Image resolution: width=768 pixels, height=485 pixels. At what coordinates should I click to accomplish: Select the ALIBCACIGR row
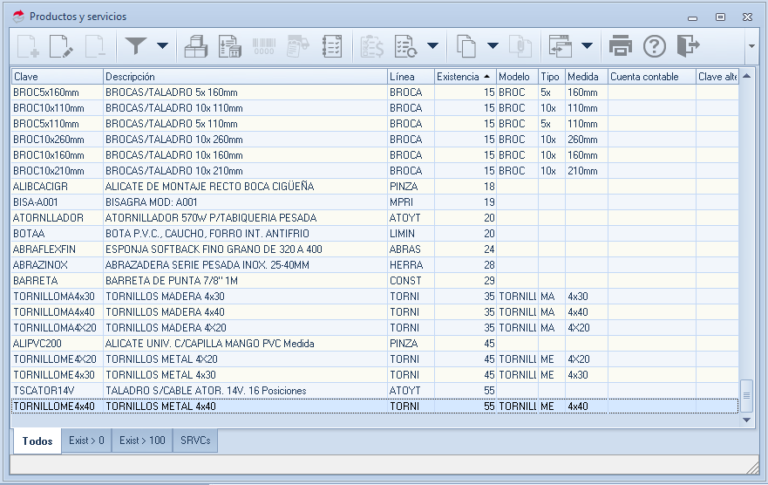click(375, 187)
